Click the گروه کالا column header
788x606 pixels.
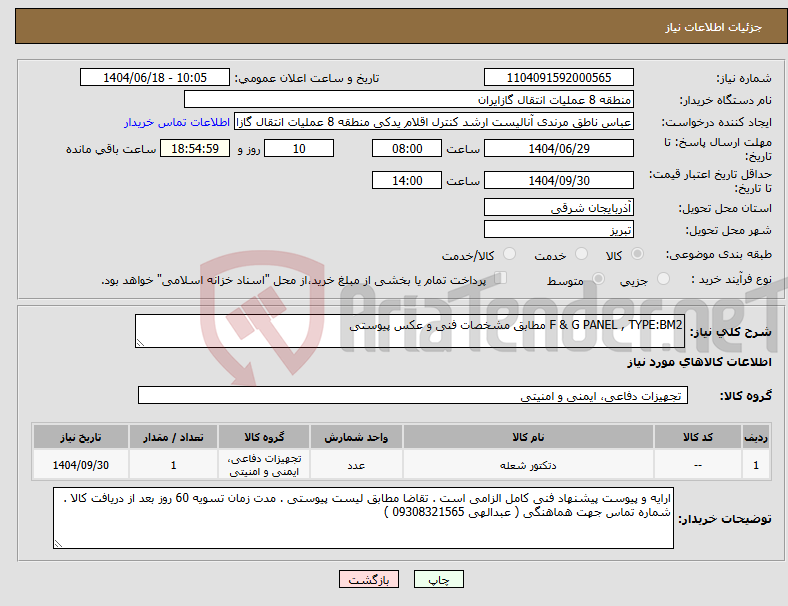point(264,437)
